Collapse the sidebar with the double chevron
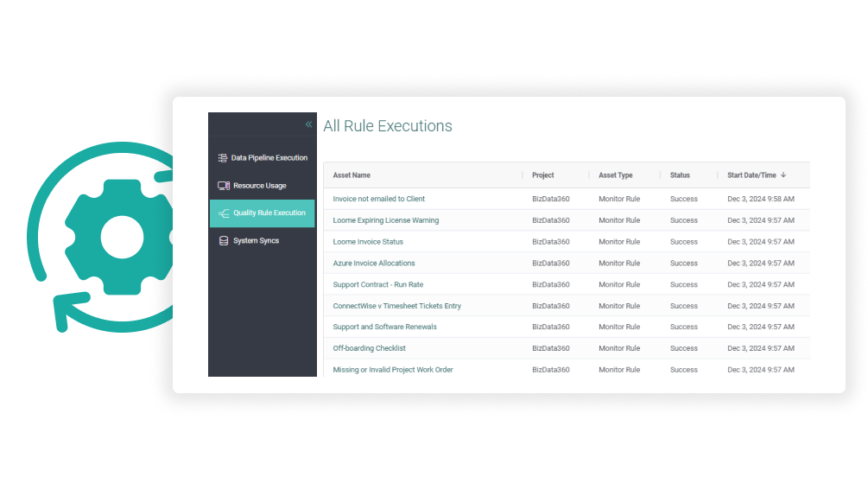868x483 pixels. pyautogui.click(x=309, y=124)
